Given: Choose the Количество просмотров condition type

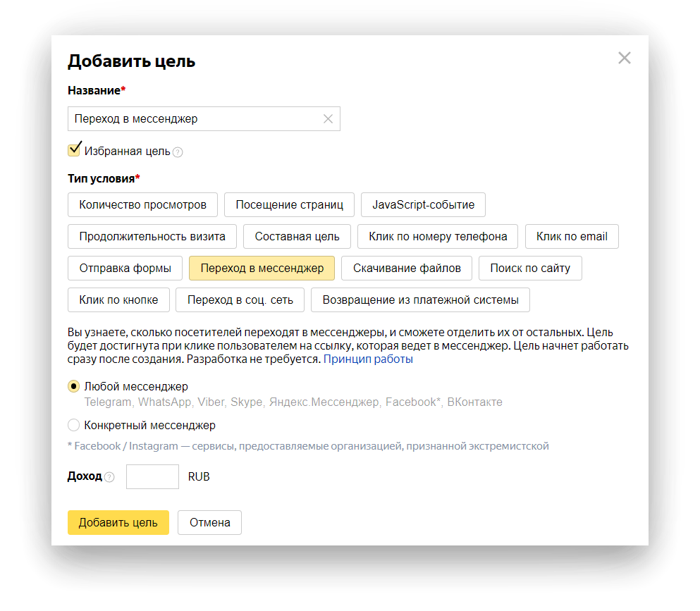Looking at the screenshot, I should (142, 205).
